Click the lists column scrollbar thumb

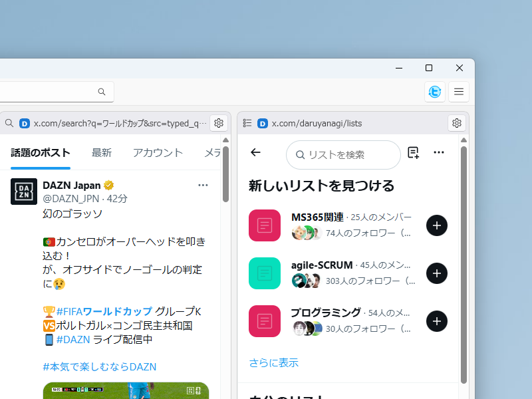(x=464, y=265)
